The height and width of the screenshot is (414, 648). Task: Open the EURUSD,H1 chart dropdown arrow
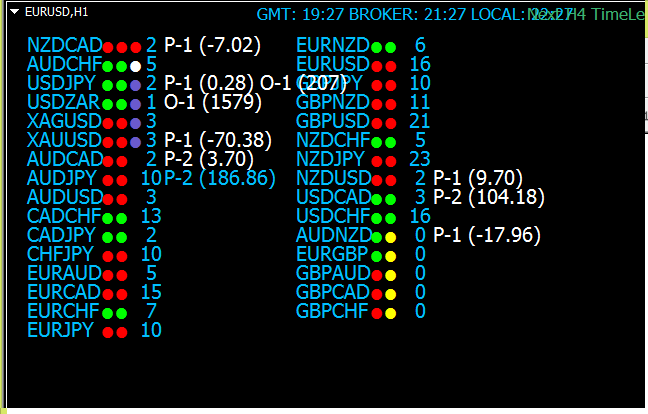point(15,12)
